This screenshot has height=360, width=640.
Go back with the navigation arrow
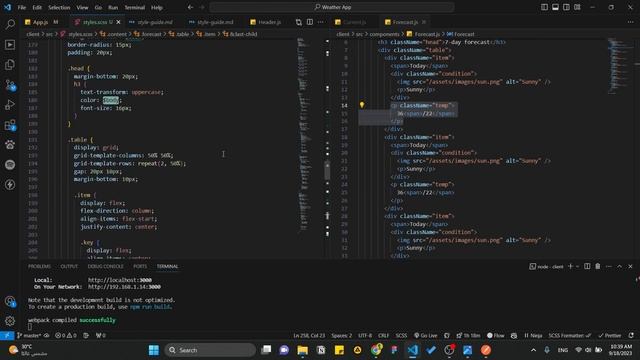(x=190, y=7)
